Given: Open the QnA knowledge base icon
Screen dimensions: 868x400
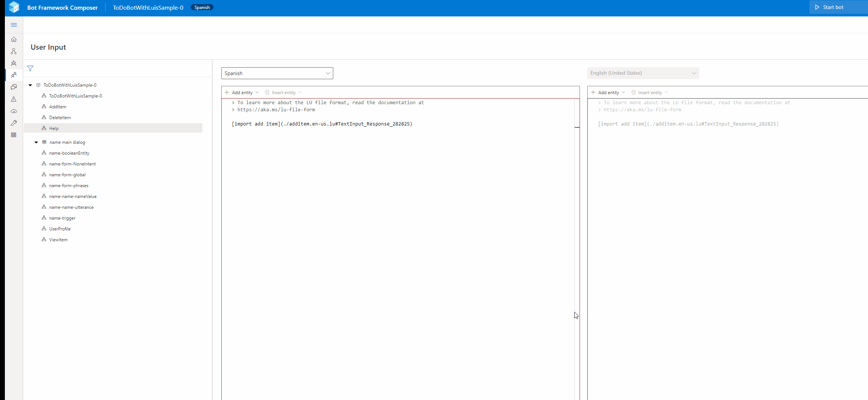Looking at the screenshot, I should [x=14, y=87].
